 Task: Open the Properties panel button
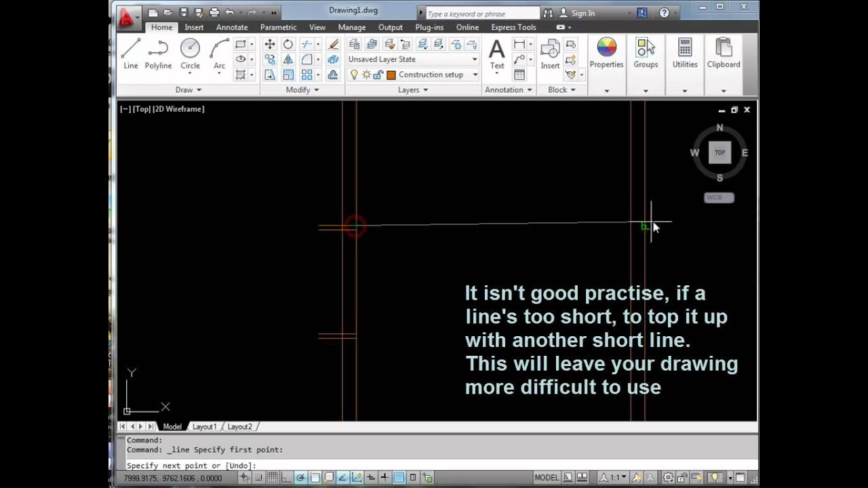pyautogui.click(x=606, y=54)
